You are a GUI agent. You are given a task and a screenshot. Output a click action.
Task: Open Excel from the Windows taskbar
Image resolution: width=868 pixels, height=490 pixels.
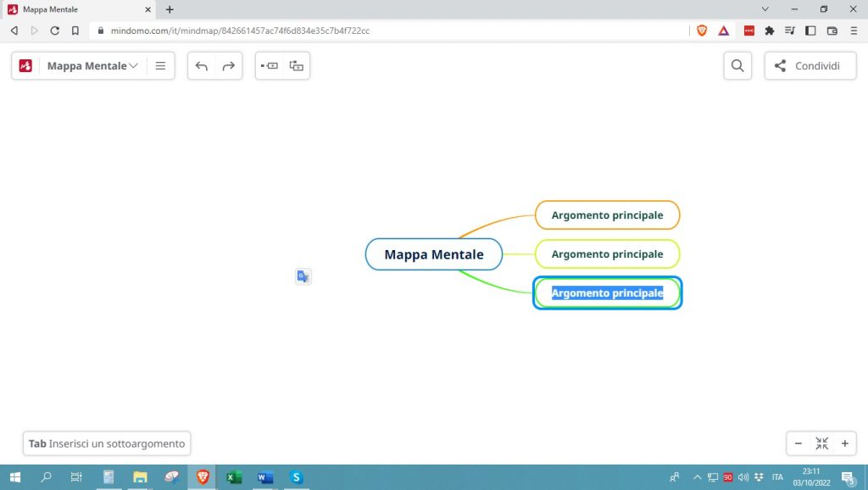pos(233,477)
